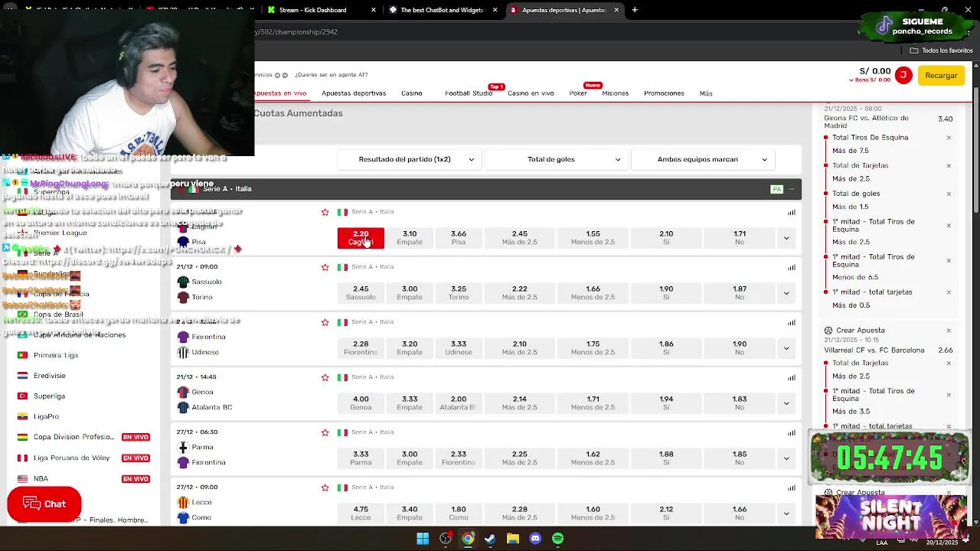The image size is (980, 551).
Task: Expand more markets for Genoa vs Atalanta
Action: click(786, 403)
